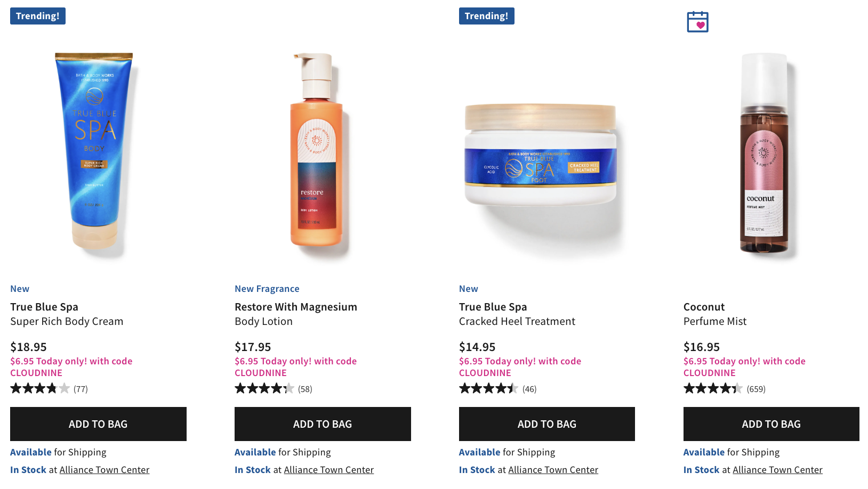Open the True Blue Spa foot jar image
The height and width of the screenshot is (489, 868).
[x=541, y=154]
